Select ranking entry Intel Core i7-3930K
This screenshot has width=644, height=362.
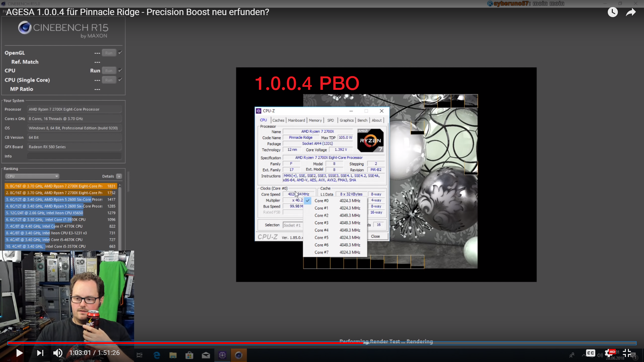[61, 220]
